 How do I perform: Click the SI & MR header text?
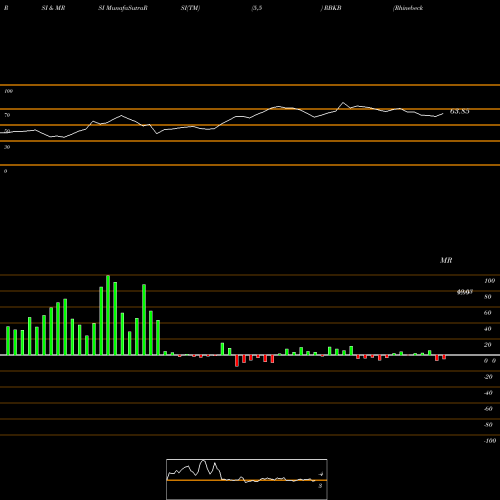point(53,8)
